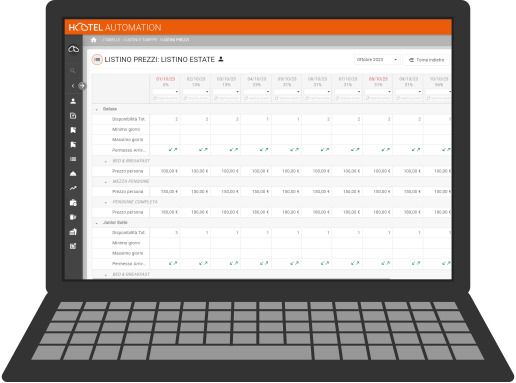Open the dropdown under 05/10/23 header

[287, 91]
